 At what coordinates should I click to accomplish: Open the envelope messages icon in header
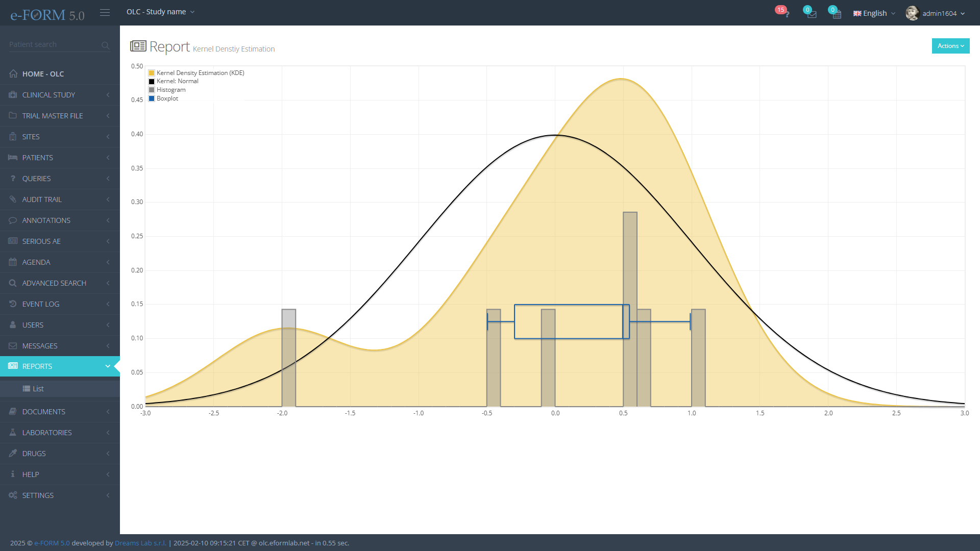[x=811, y=14]
